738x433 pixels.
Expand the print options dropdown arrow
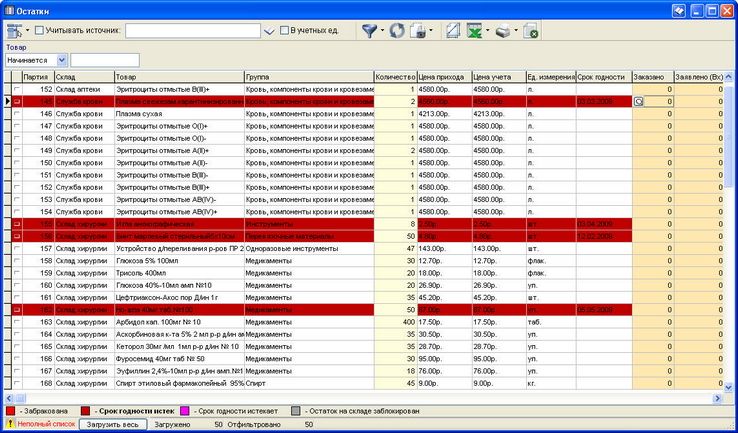[516, 31]
